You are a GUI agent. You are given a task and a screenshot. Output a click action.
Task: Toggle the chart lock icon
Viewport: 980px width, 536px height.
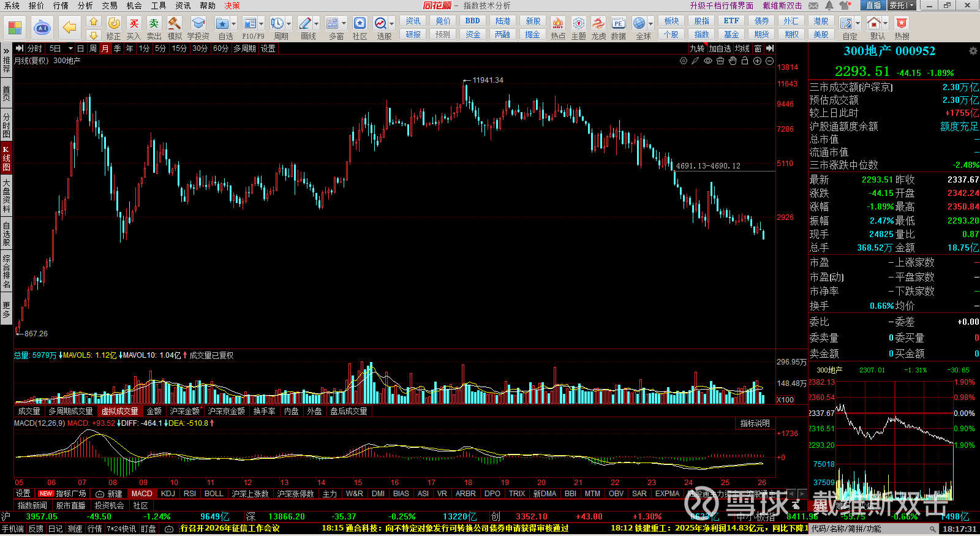coord(745,61)
